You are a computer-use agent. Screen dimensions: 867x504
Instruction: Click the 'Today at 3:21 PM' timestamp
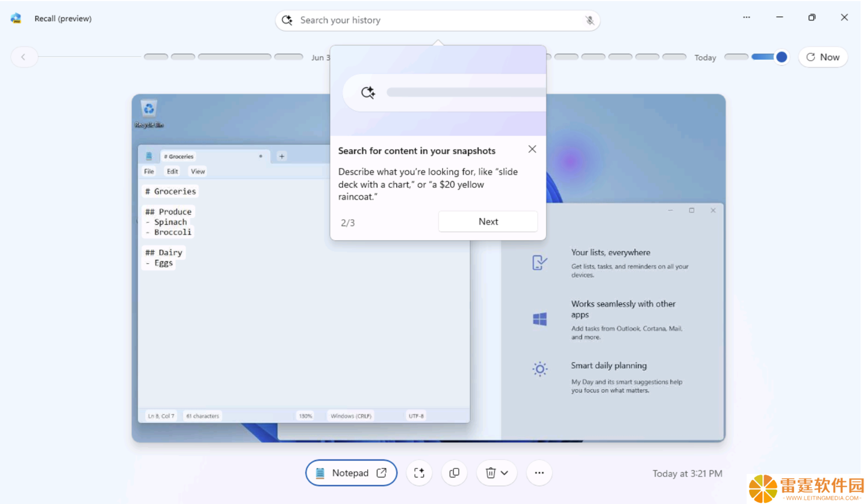coord(688,474)
